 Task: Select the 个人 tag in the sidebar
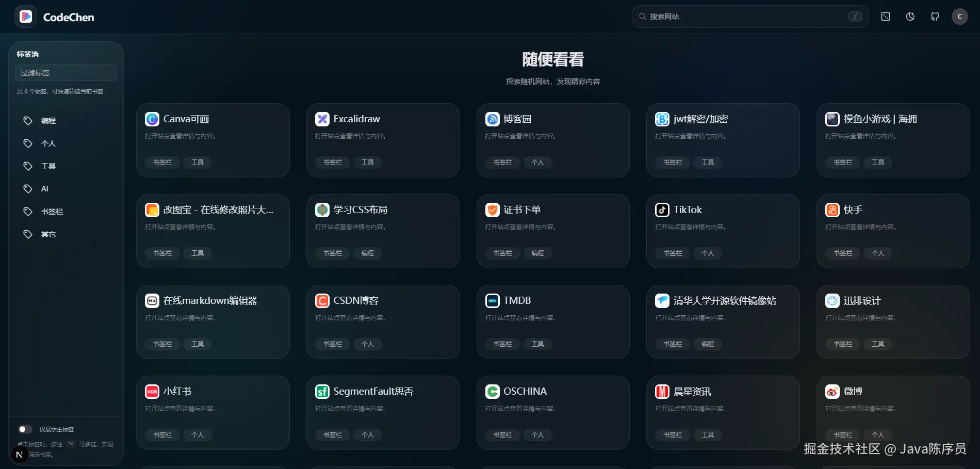coord(66,143)
